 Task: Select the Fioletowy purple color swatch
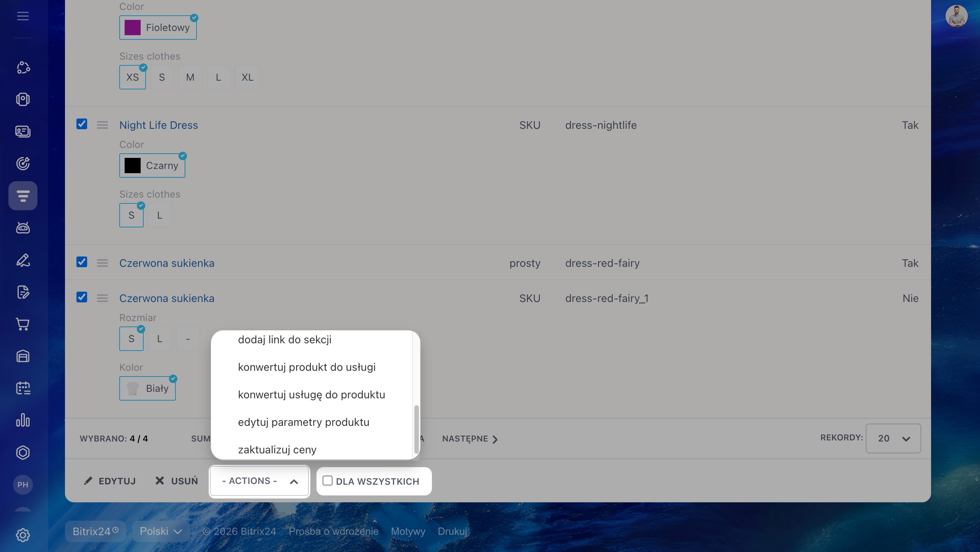(x=158, y=28)
